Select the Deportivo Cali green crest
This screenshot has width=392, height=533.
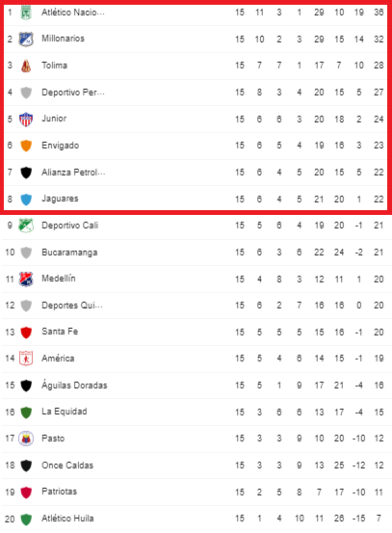[26, 226]
